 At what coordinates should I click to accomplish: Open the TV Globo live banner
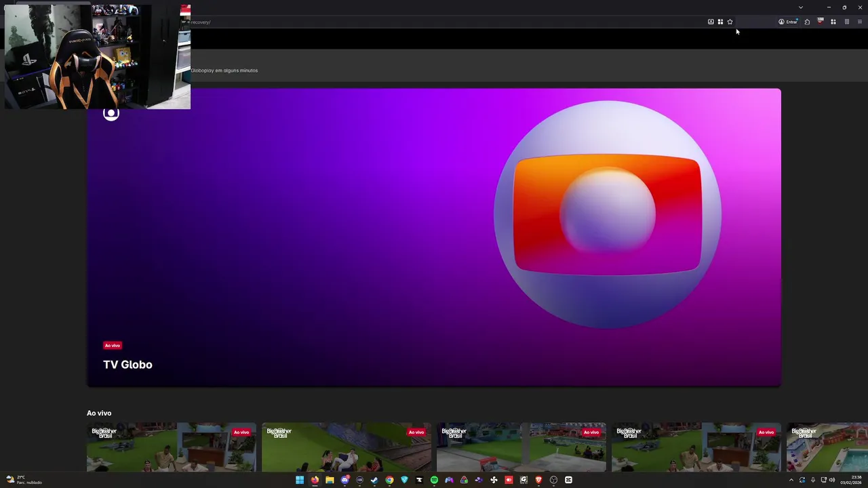point(434,237)
